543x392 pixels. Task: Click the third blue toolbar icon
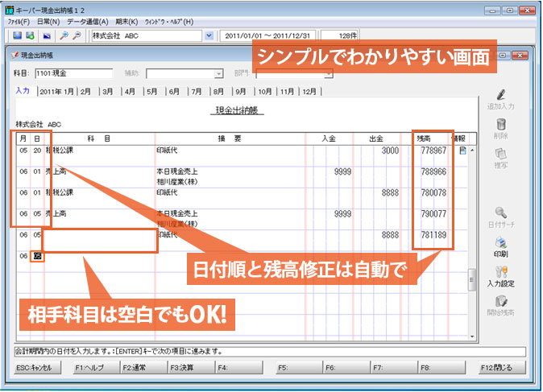click(47, 35)
